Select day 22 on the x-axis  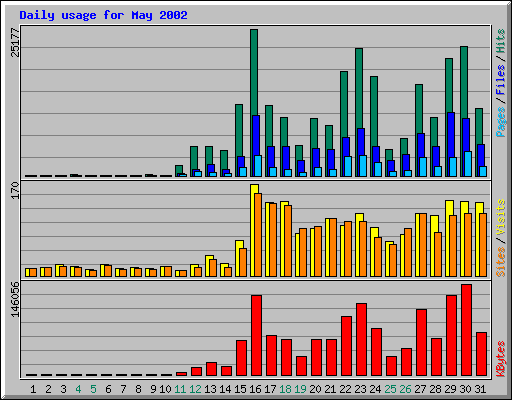pyautogui.click(x=345, y=389)
